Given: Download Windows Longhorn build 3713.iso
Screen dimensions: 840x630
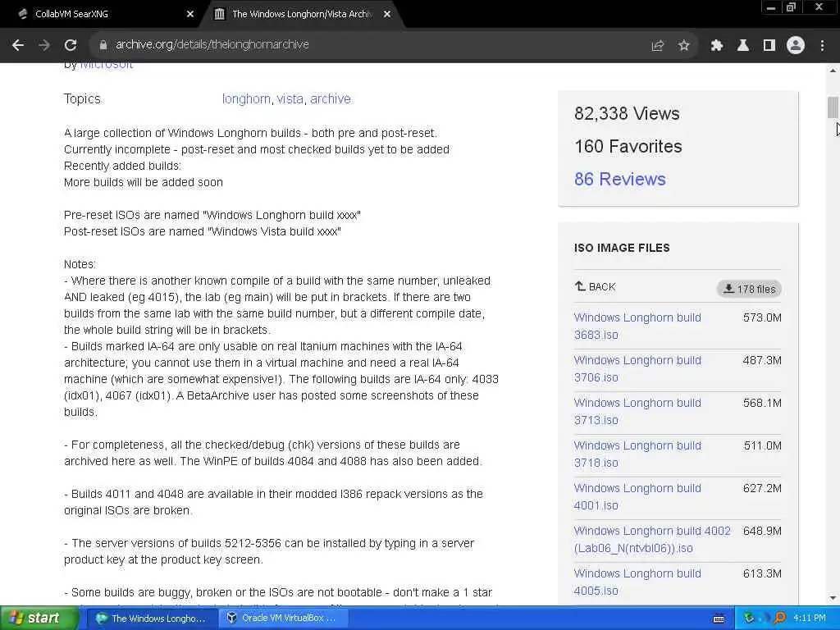Looking at the screenshot, I should [637, 412].
